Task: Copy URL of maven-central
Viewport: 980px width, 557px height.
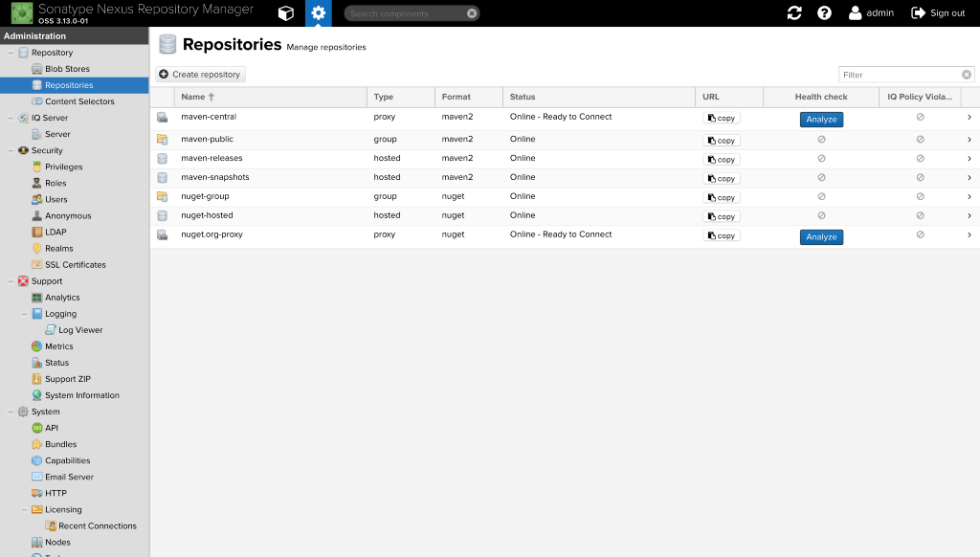Action: pos(722,118)
